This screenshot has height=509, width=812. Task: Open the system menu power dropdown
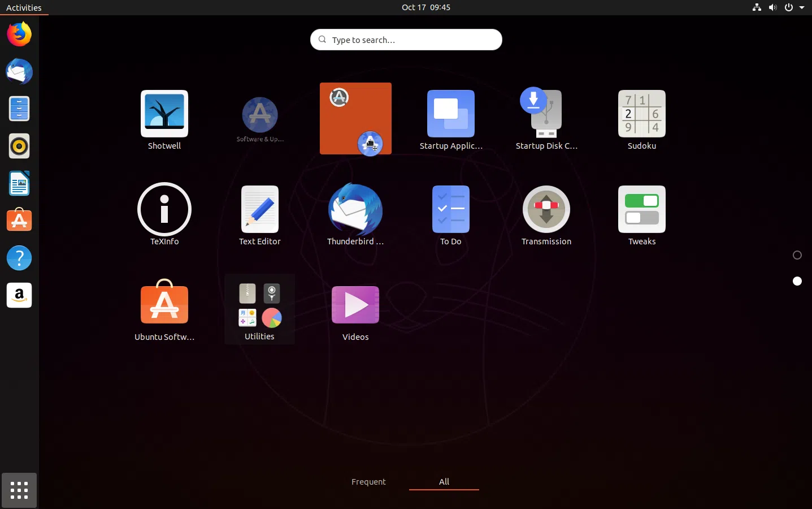click(x=794, y=7)
